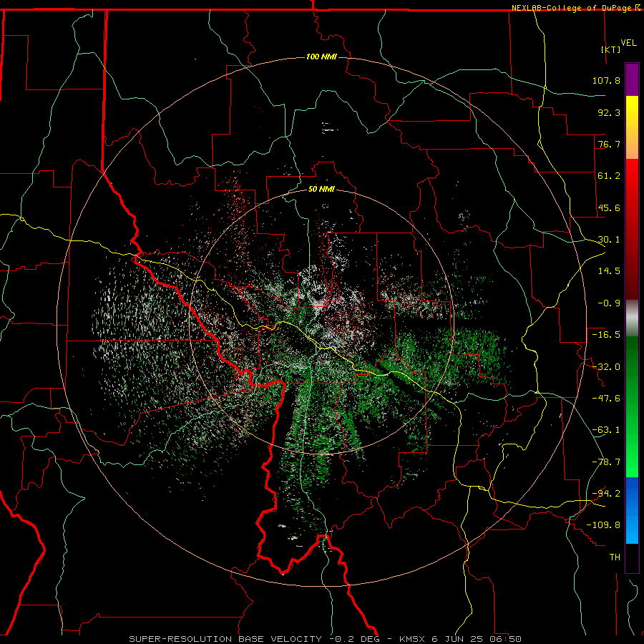Click the 76.7 legend value

coord(609,144)
